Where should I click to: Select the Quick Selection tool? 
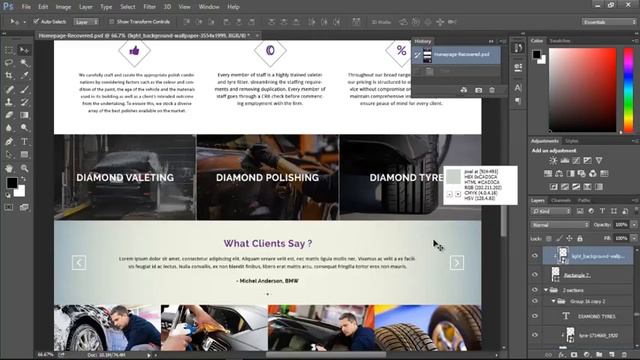[24, 63]
